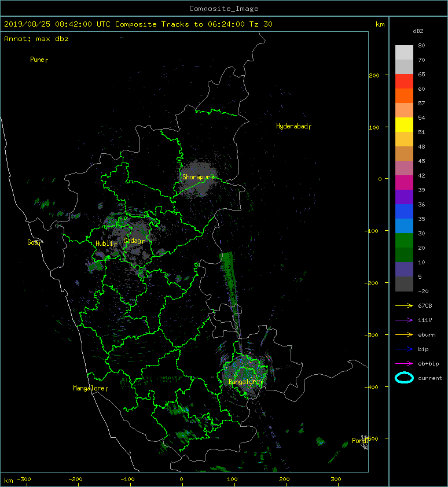448x487 pixels.
Task: Click the -100 vertical axis tick label
Action: [372, 231]
